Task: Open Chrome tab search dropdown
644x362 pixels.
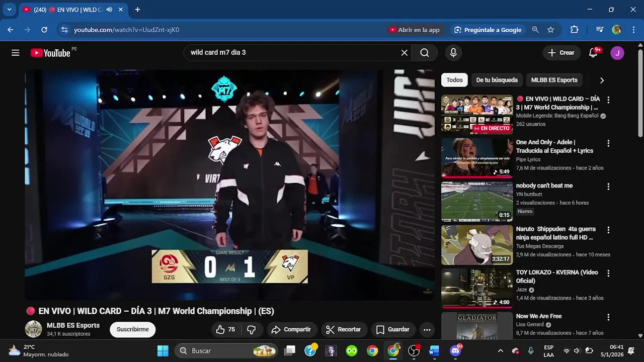Action: pyautogui.click(x=9, y=10)
